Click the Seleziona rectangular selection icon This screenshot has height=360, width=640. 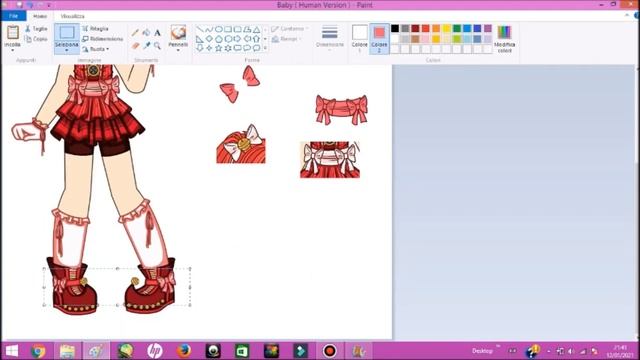67,32
